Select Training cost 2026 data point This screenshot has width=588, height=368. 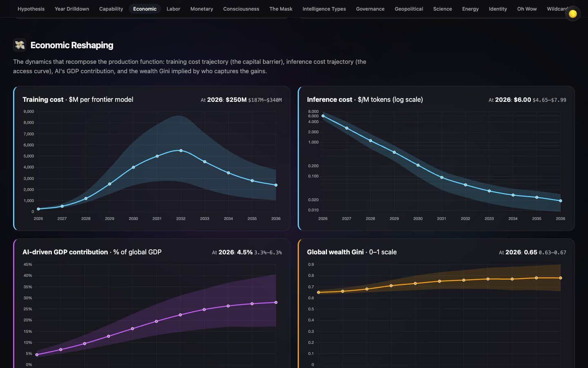pyautogui.click(x=38, y=209)
